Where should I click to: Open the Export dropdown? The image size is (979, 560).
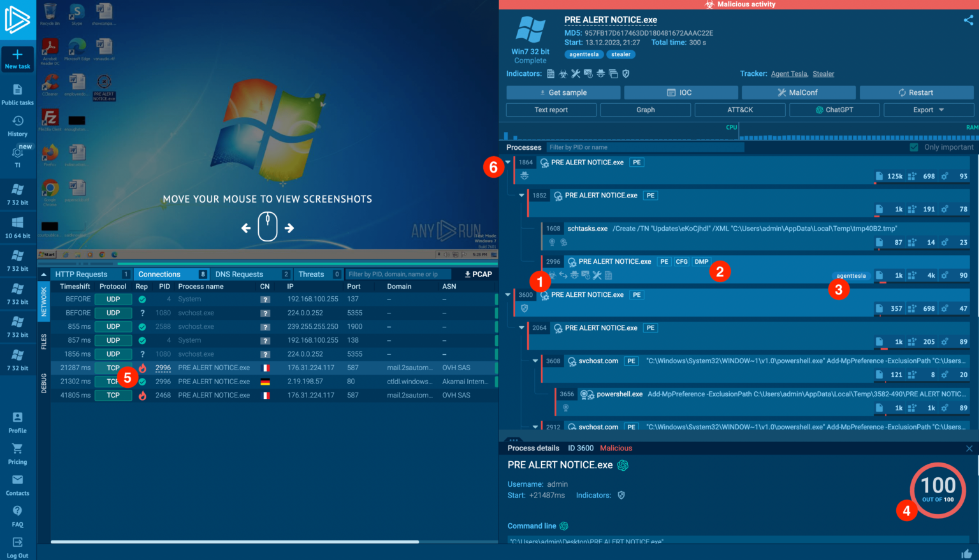(x=929, y=110)
